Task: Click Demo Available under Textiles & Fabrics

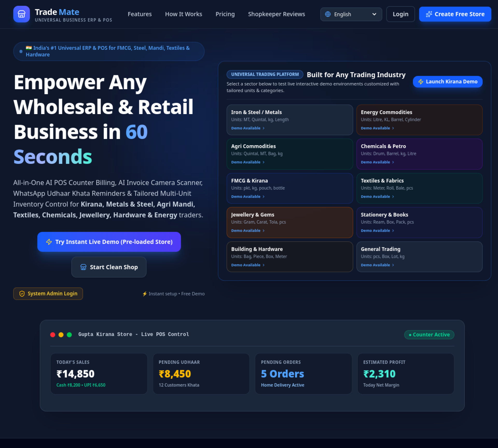Action: pyautogui.click(x=377, y=197)
